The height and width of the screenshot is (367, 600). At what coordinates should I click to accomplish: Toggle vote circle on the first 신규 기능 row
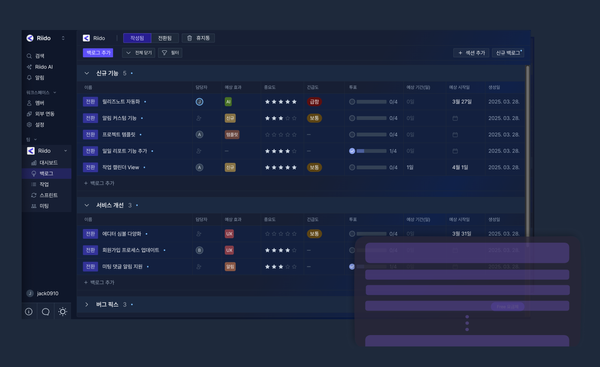pos(352,102)
